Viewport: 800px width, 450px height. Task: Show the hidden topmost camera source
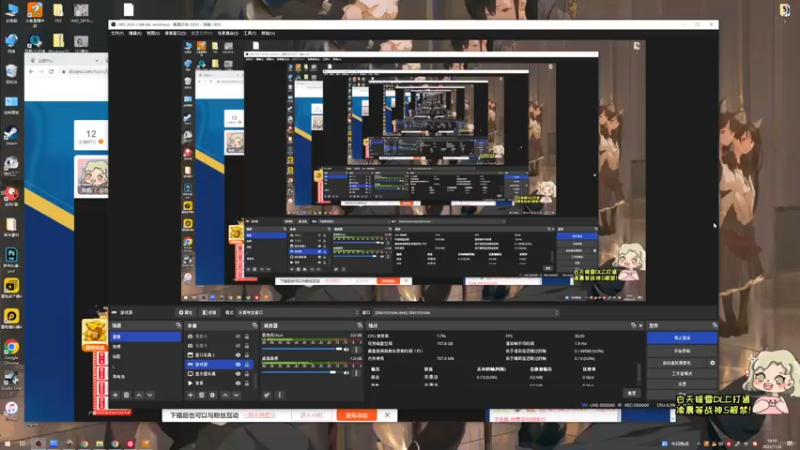[x=238, y=337]
